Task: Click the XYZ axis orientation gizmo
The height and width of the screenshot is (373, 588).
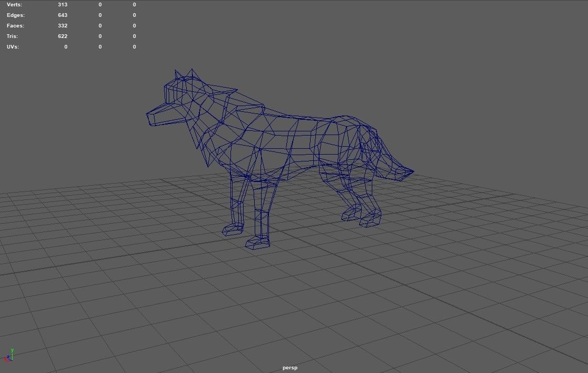Action: tap(8, 356)
